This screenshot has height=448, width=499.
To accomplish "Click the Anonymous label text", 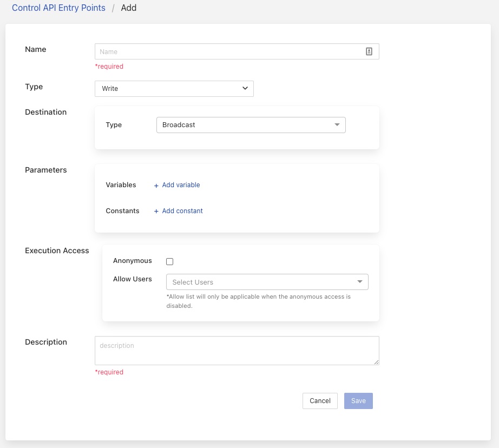I will click(133, 261).
